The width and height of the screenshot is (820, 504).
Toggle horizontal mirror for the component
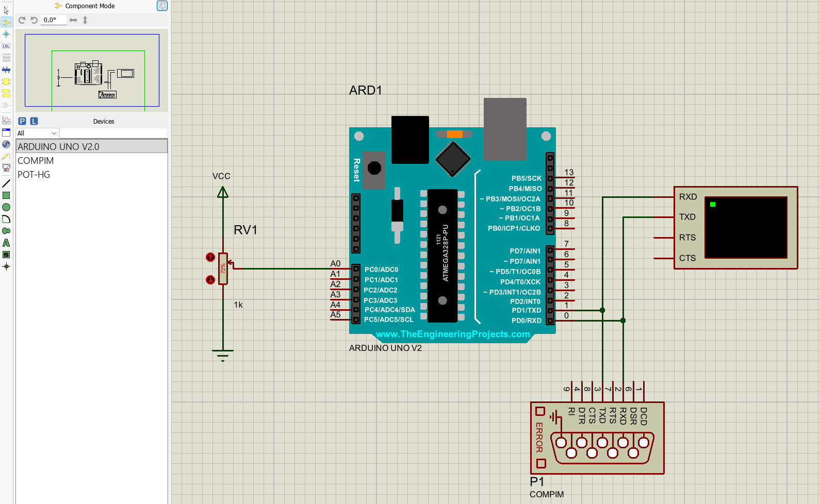(x=73, y=20)
